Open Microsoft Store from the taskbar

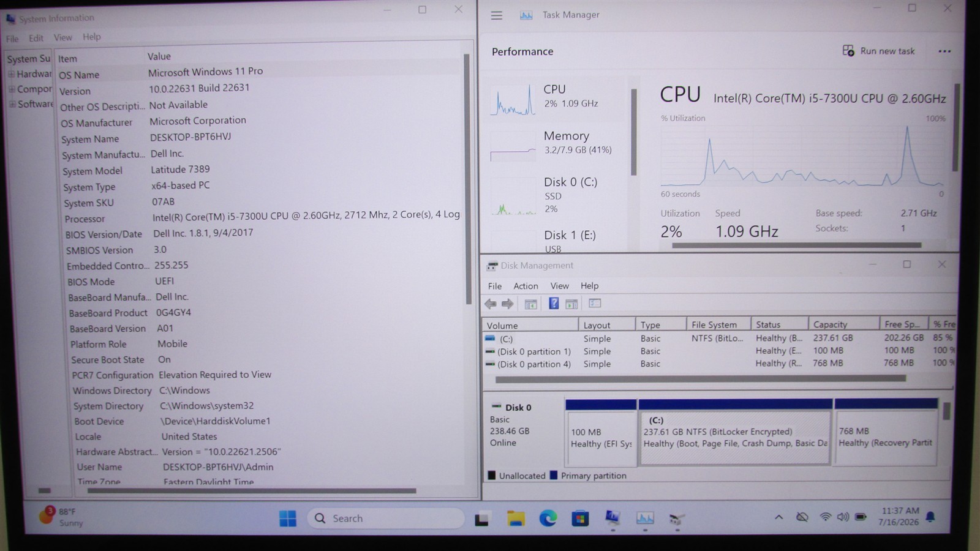click(x=579, y=519)
